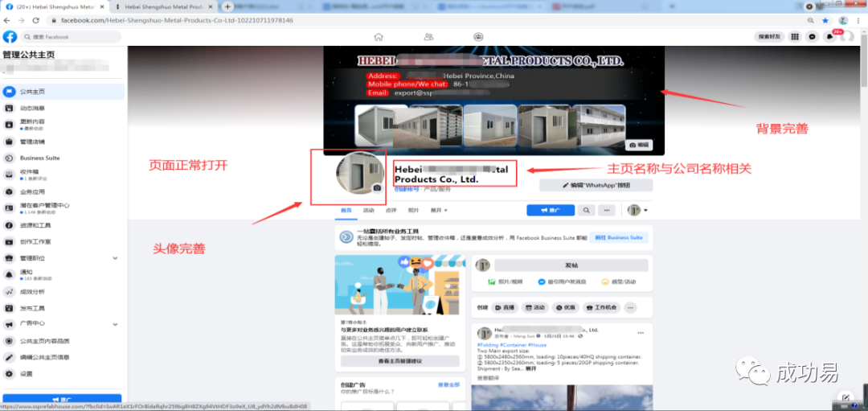The image size is (868, 411).
Task: Expand 广告中心 chevron in sidebar
Action: pyautogui.click(x=115, y=324)
